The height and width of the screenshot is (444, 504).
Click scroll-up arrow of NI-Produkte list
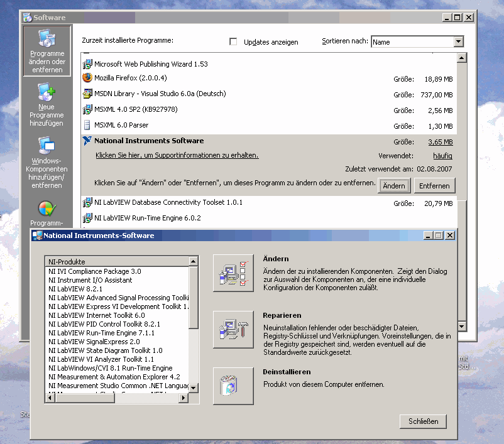pos(193,261)
